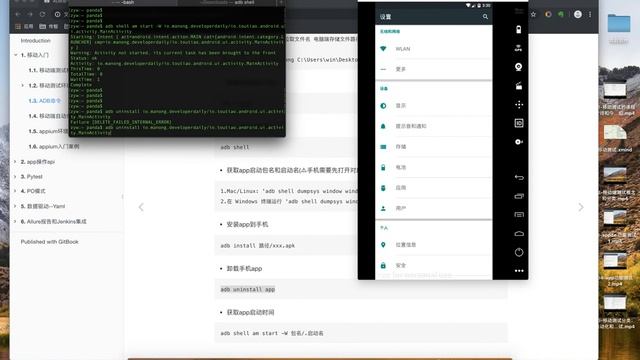Click the emulator Menu button
Screen dimensions: 640x360
pos(519,215)
